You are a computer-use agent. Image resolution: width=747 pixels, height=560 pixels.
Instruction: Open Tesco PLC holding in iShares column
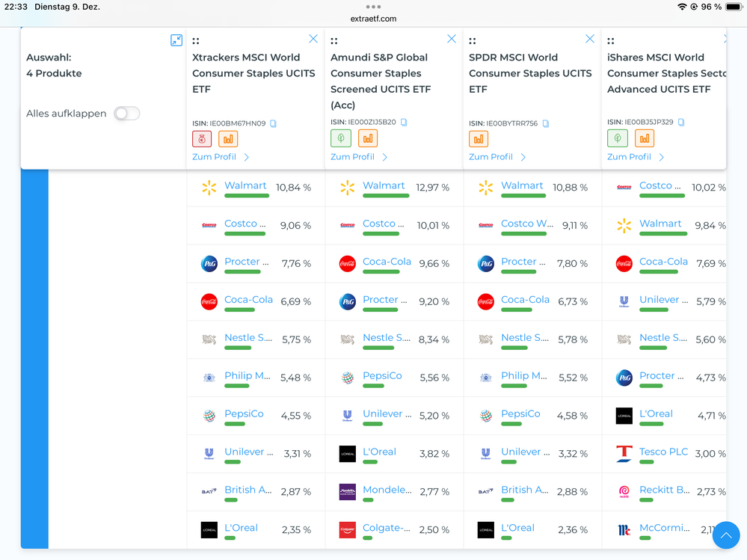pyautogui.click(x=663, y=452)
